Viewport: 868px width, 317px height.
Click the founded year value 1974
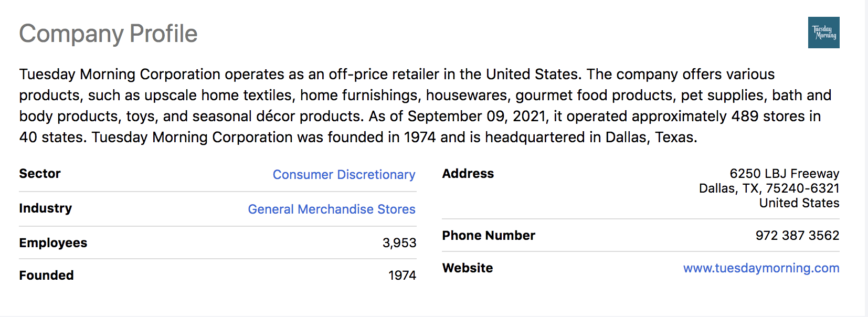pos(402,276)
